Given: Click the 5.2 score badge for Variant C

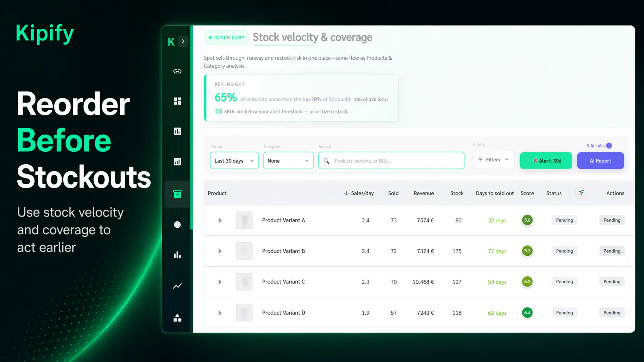Looking at the screenshot, I should (527, 282).
